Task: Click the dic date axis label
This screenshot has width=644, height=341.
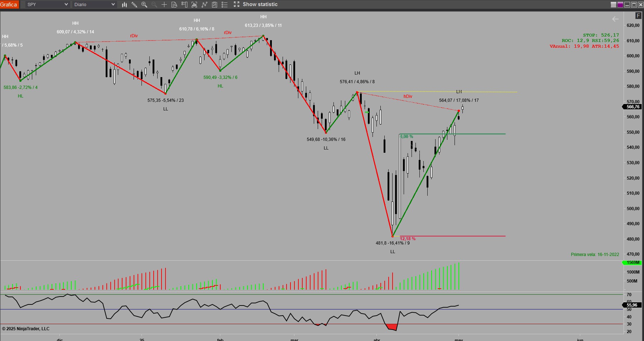Action: (x=60, y=339)
